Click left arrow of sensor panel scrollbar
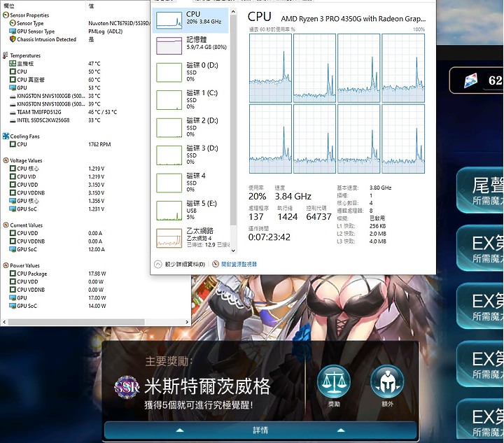 [x=4, y=322]
